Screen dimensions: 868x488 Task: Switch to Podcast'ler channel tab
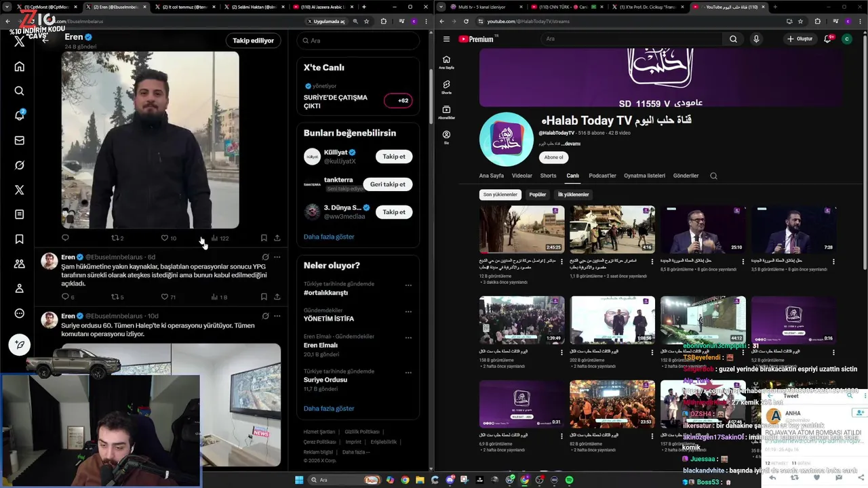[x=602, y=176]
